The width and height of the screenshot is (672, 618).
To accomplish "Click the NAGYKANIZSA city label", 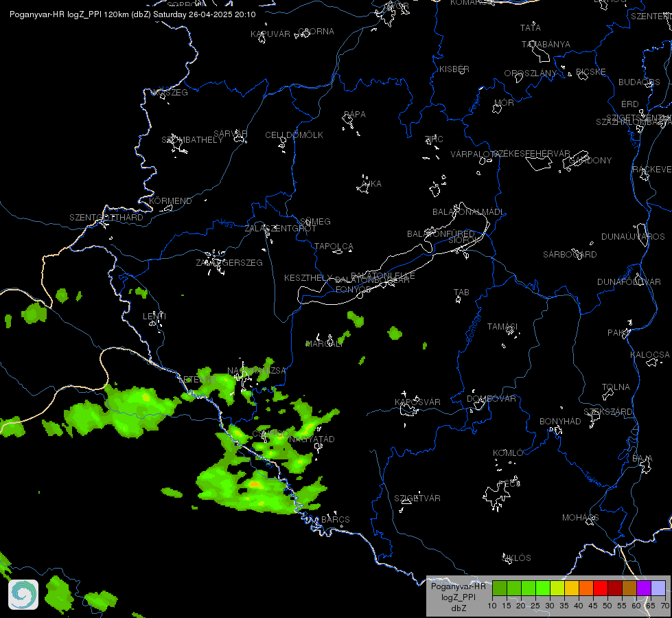I will coord(256,371).
